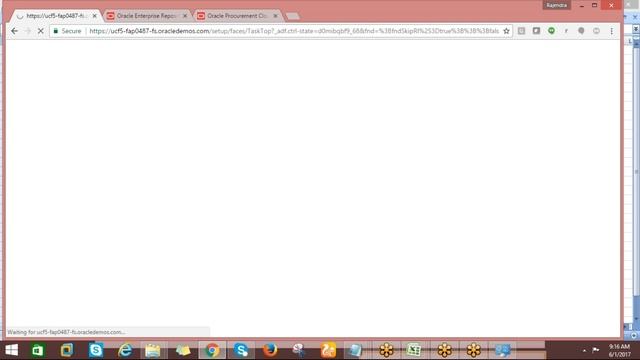The height and width of the screenshot is (360, 640).
Task: Switch to the Oracle Enterprise Repository tab
Action: point(146,16)
